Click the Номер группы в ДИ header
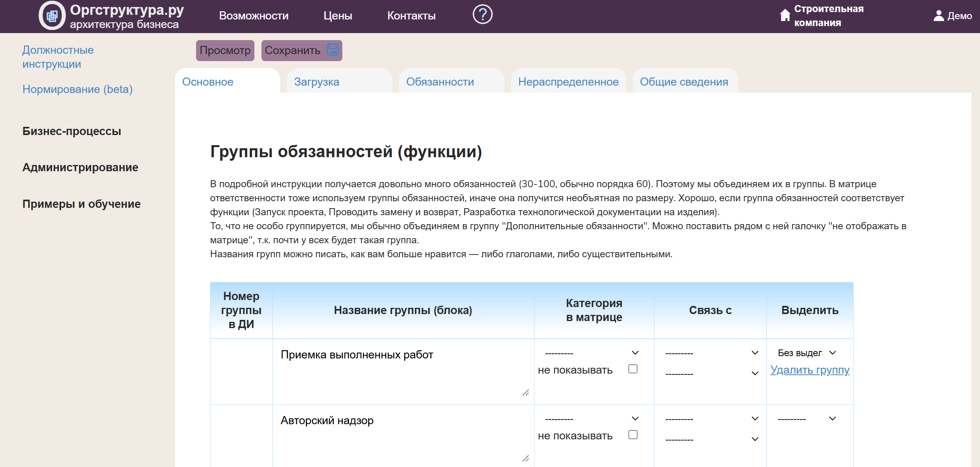 point(241,310)
